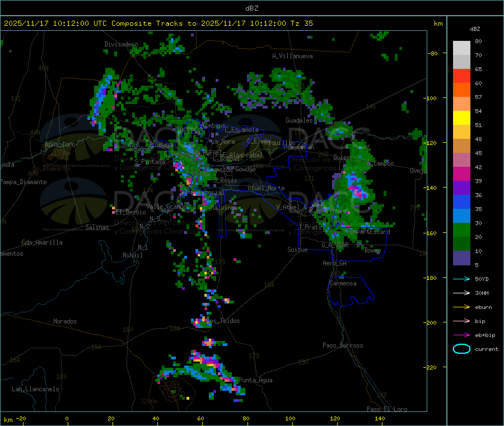Click the Divisadero place label on map
Screen dimensions: 504x426
pos(121,44)
